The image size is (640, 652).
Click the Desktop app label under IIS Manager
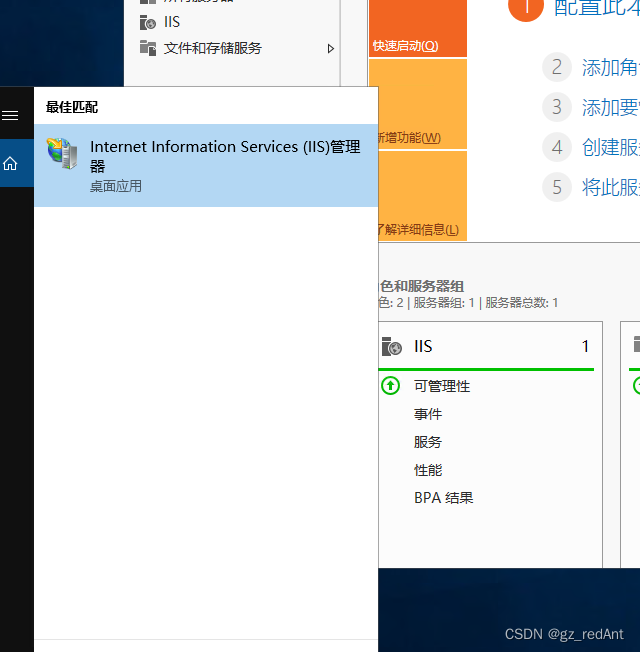point(116,186)
